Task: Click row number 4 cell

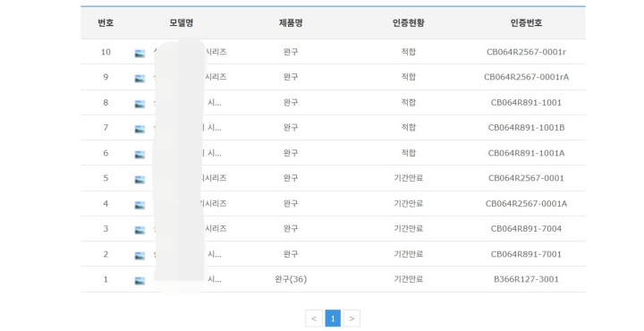Action: point(106,203)
